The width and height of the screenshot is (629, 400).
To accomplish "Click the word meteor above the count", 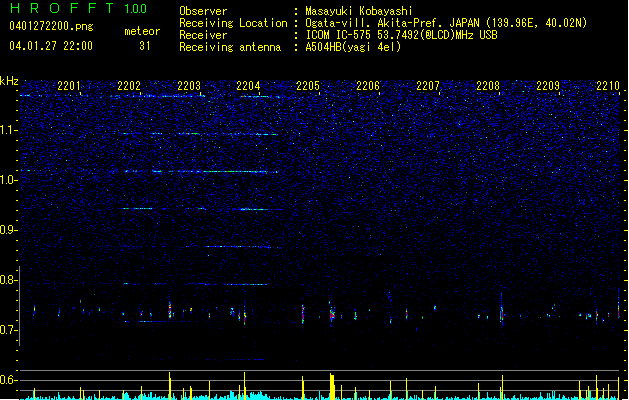I will (x=142, y=31).
